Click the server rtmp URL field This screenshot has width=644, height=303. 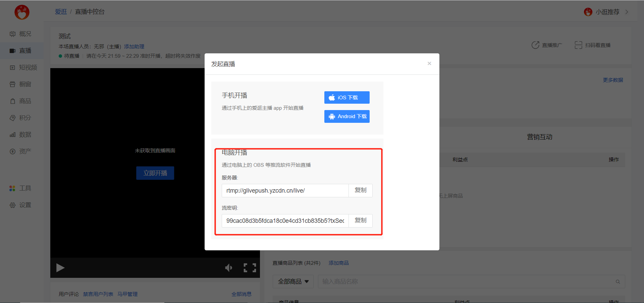pyautogui.click(x=285, y=191)
